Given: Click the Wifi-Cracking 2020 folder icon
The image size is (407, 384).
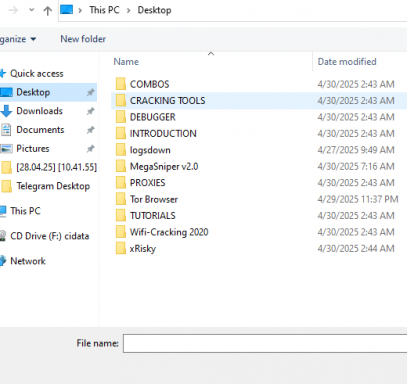Looking at the screenshot, I should 121,232.
